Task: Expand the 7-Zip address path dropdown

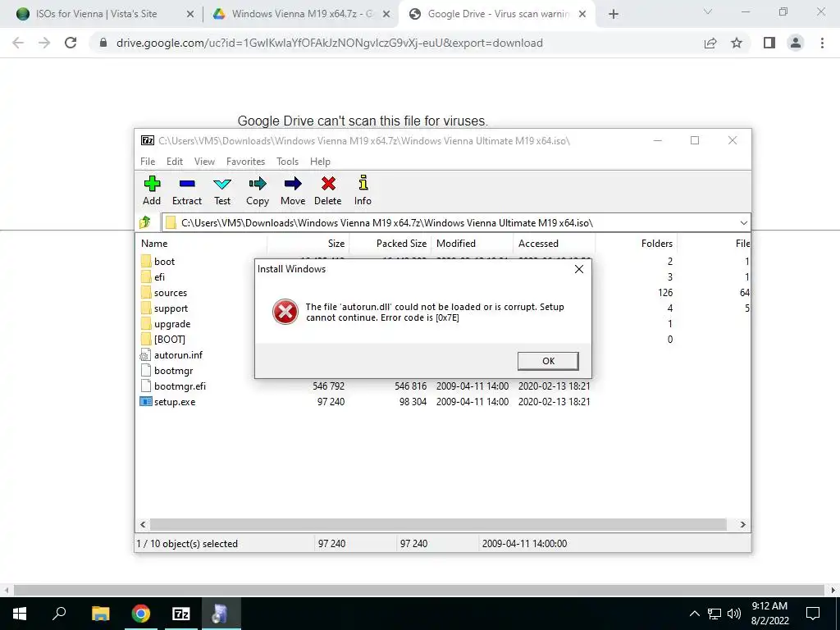Action: 743,223
